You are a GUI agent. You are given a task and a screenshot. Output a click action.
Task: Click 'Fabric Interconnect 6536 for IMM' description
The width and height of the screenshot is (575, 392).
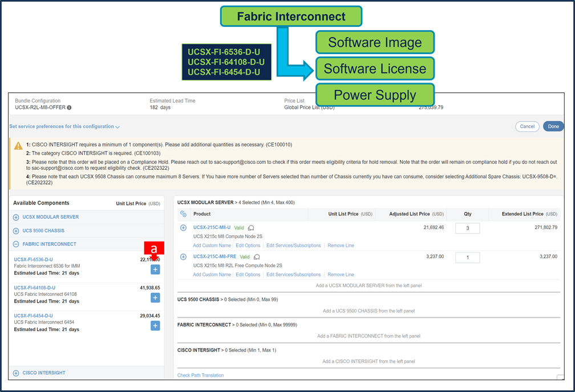(x=47, y=266)
